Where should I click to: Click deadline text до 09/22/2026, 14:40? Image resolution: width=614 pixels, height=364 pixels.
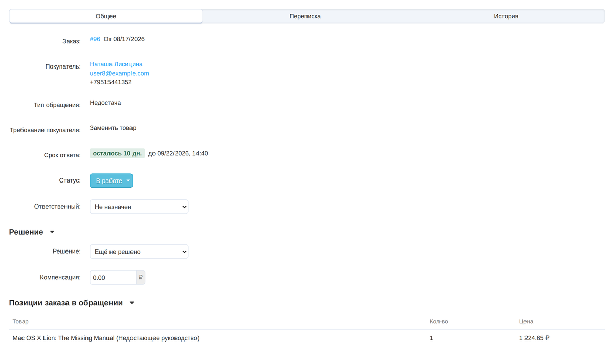pyautogui.click(x=178, y=153)
